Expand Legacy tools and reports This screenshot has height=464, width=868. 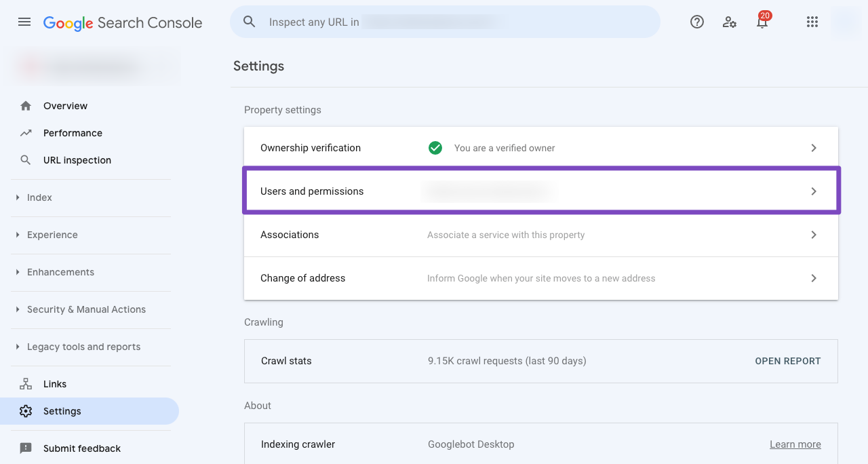pos(83,347)
